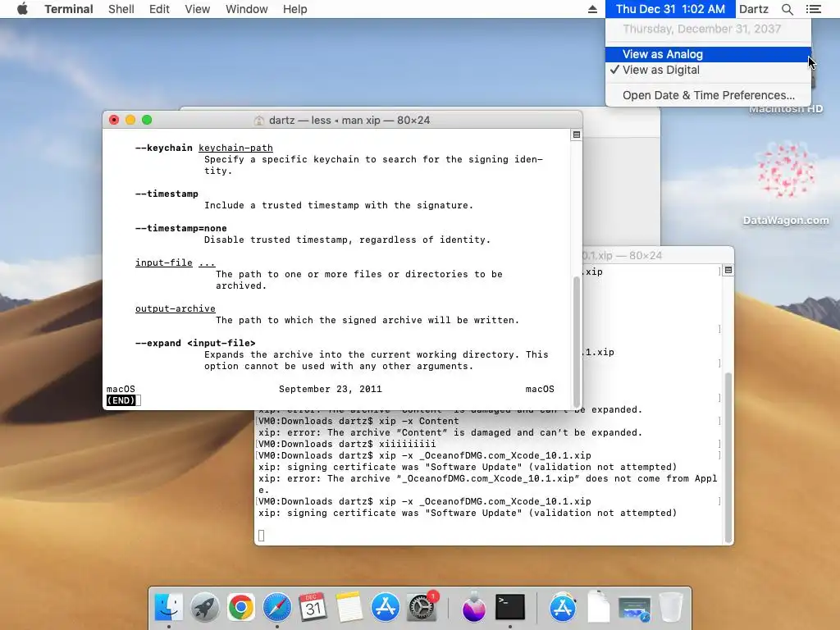
Task: Click the scrollbar of man xip window
Action: click(577, 342)
